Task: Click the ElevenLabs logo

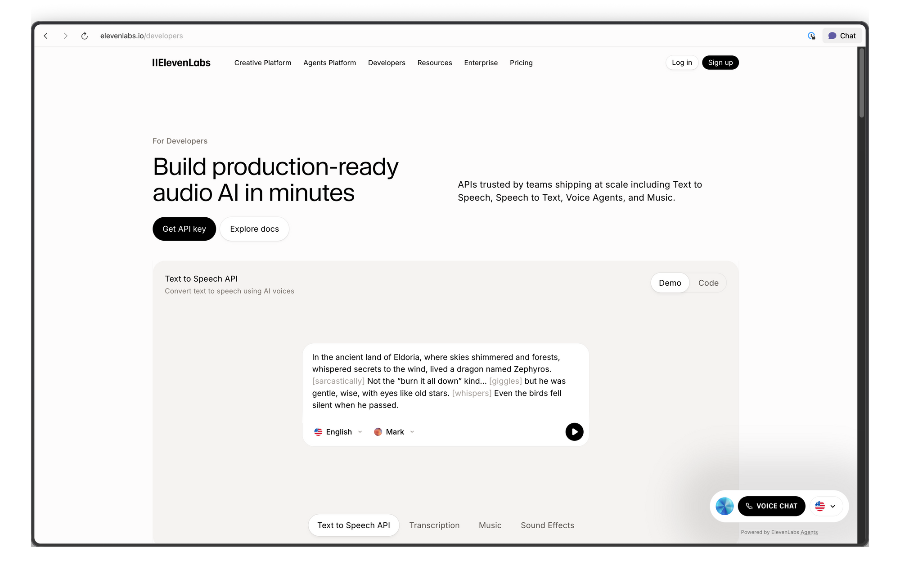Action: tap(181, 63)
